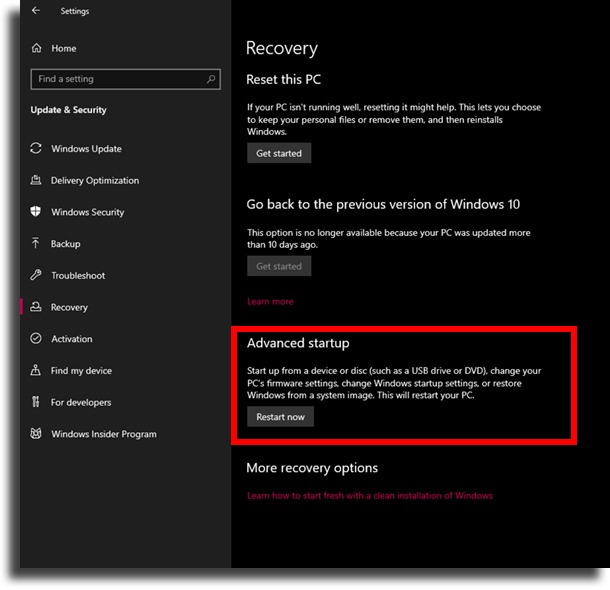This screenshot has height=590, width=610.
Task: Open Find my device settings
Action: pos(81,371)
